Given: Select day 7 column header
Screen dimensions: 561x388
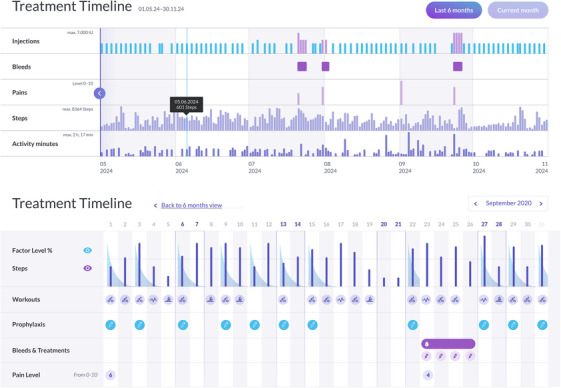Looking at the screenshot, I should pos(197,224).
